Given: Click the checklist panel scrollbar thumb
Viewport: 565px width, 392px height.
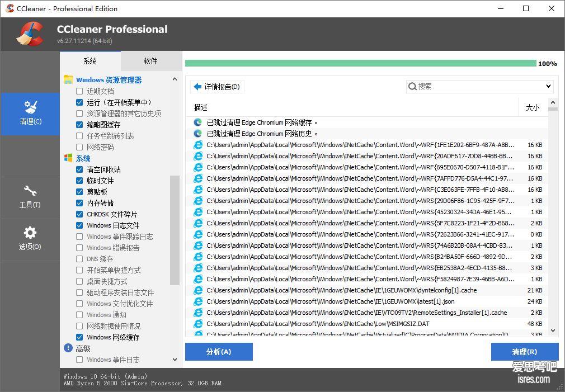Looking at the screenshot, I should point(175,230).
